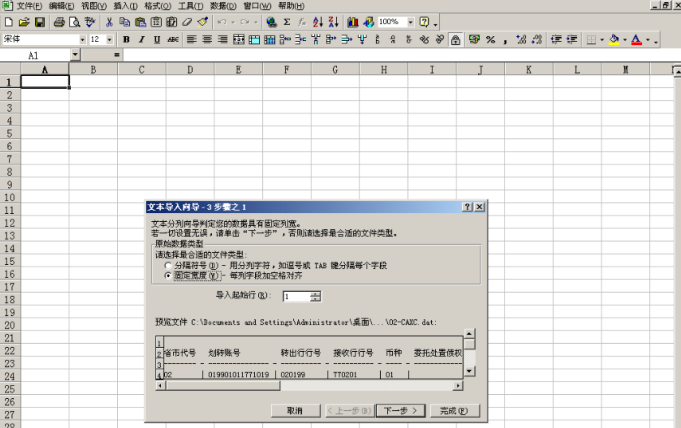Center align text
This screenshot has width=681, height=428.
[x=207, y=40]
